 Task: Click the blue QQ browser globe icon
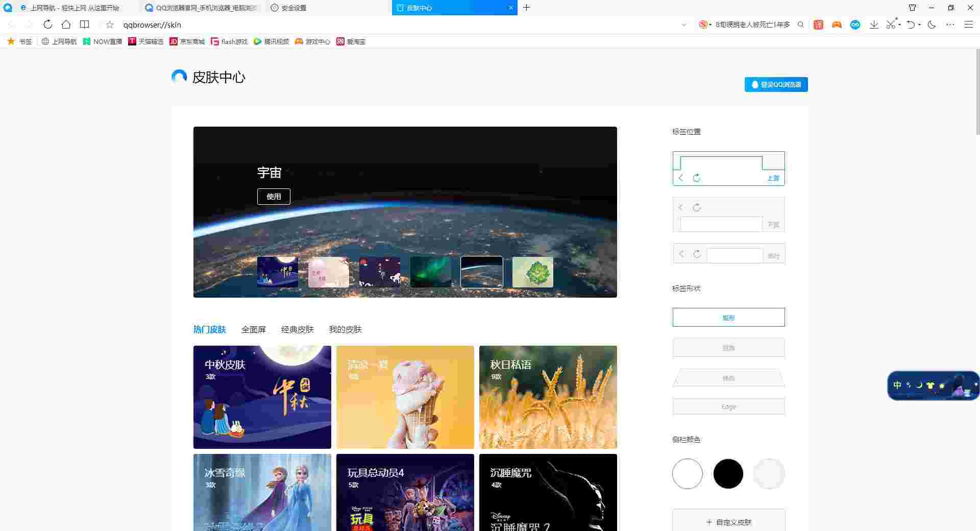855,25
